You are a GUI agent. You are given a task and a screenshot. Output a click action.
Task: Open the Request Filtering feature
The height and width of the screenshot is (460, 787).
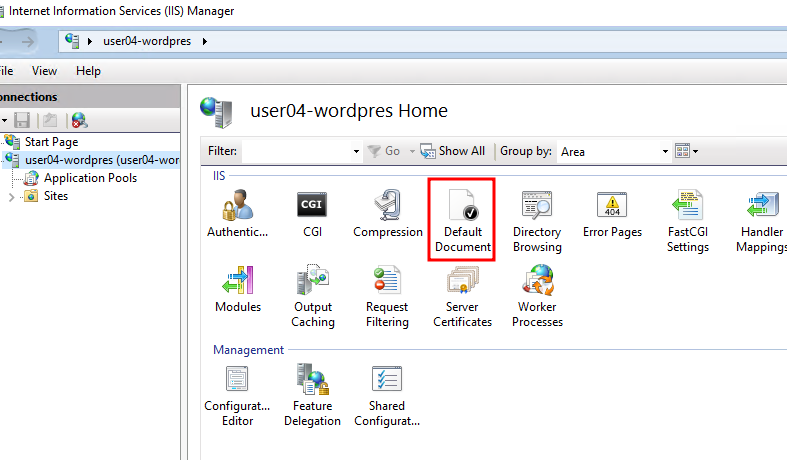click(x=387, y=295)
